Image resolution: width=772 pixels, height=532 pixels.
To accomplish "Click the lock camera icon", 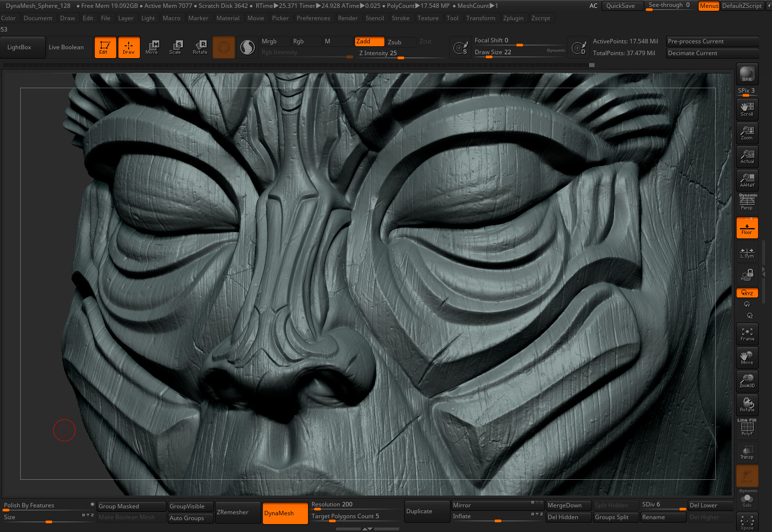I will pos(747,274).
